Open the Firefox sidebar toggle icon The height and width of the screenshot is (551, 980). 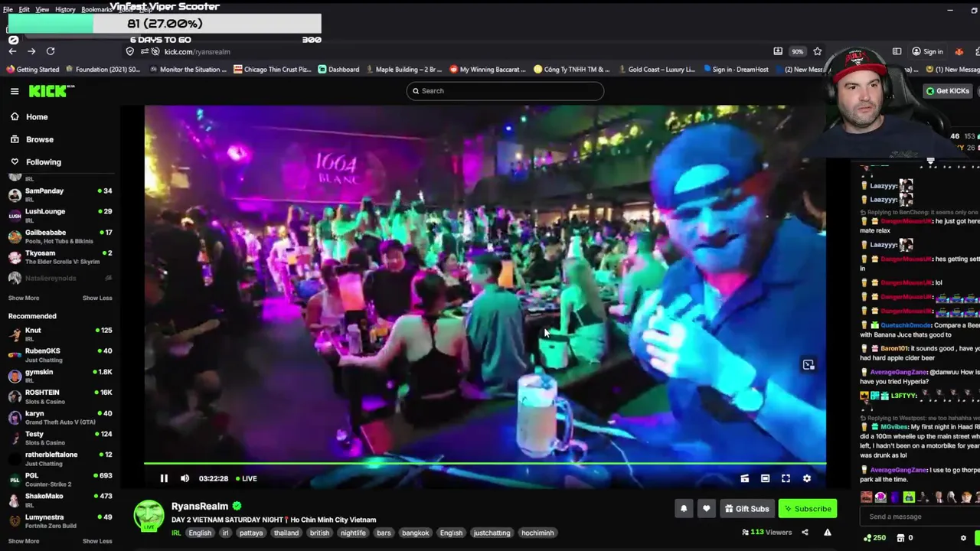click(x=897, y=51)
